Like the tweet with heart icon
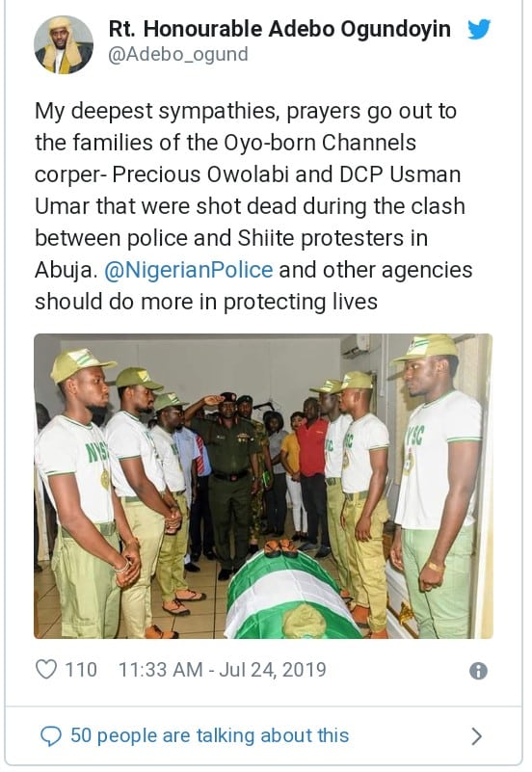532x772 pixels. click(x=46, y=670)
